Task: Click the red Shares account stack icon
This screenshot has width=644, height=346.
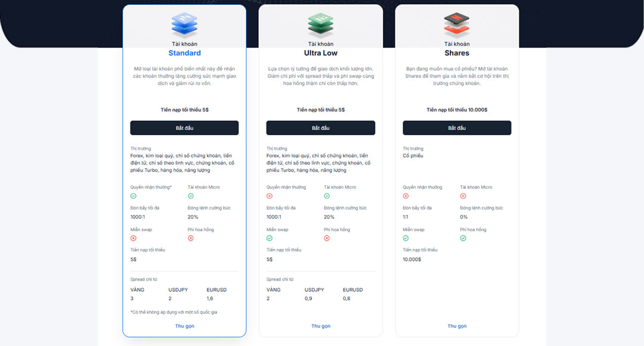Action: [x=457, y=24]
